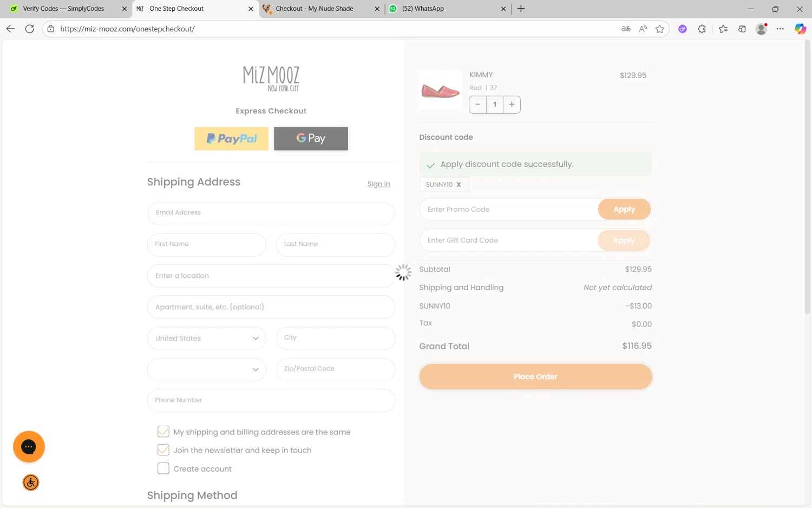The image size is (812, 508).
Task: Close the WhatsApp tab
Action: tap(503, 9)
